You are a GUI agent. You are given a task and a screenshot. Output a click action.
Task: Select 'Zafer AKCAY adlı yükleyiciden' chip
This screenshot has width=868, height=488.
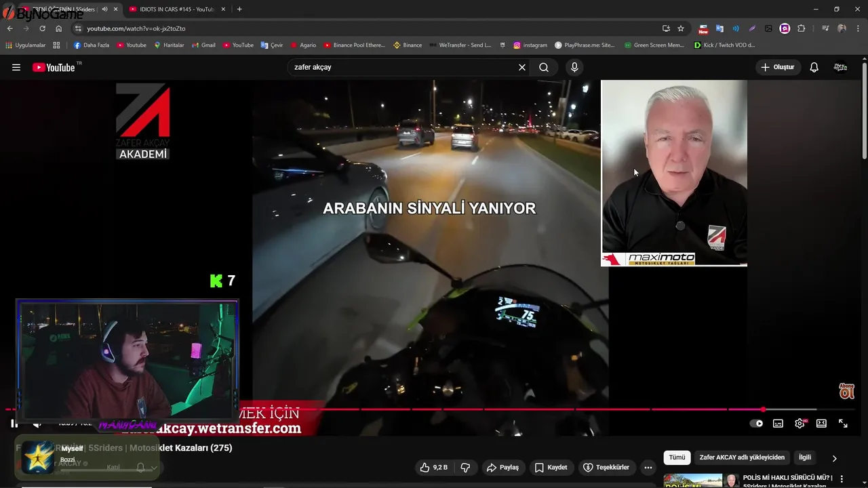point(742,457)
